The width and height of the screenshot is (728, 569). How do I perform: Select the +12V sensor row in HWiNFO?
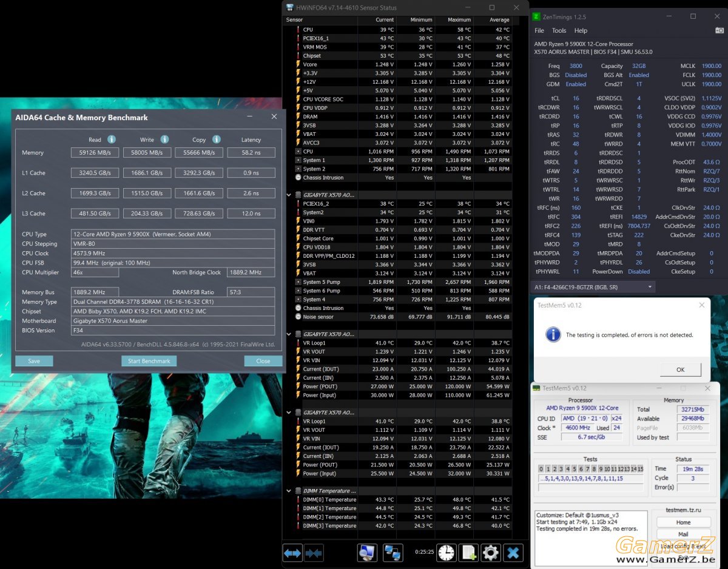click(399, 82)
